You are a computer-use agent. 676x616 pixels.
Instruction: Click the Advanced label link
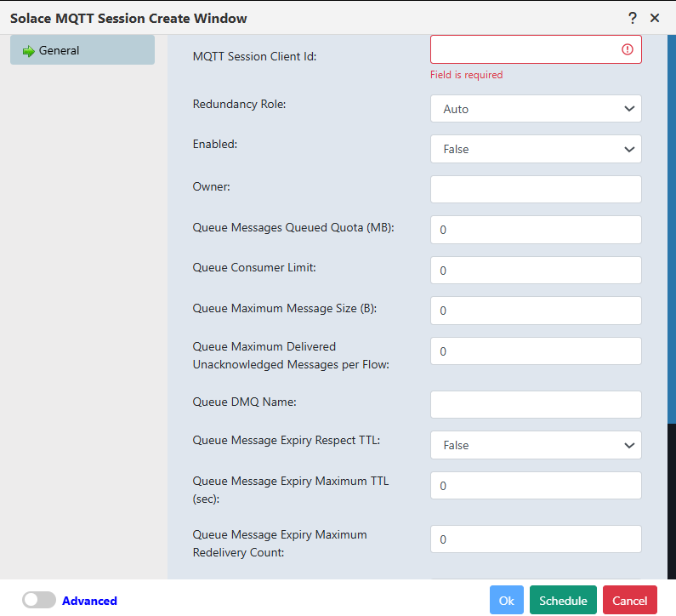tap(89, 601)
